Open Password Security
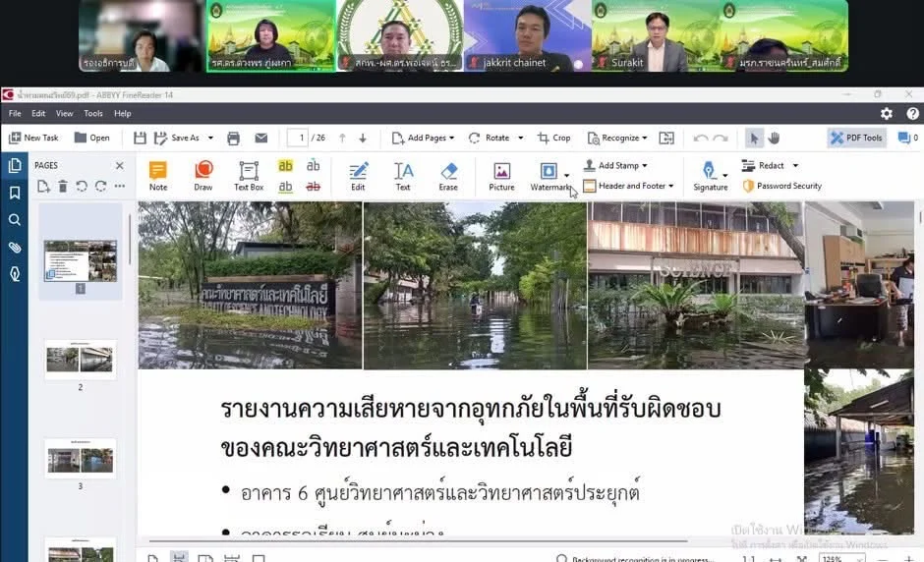 (x=781, y=186)
